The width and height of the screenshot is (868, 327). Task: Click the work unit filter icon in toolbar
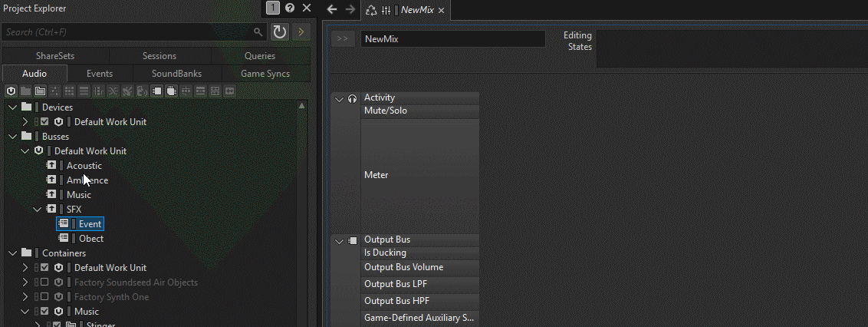pyautogui.click(x=11, y=91)
